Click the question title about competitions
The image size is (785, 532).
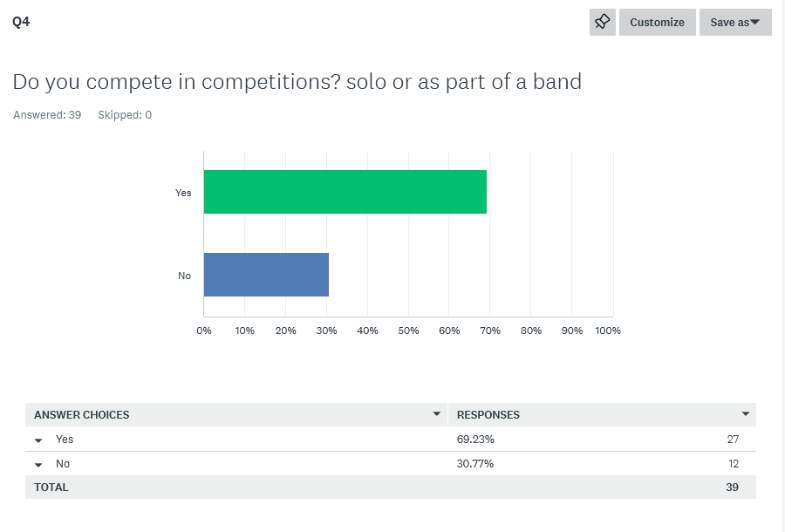pos(297,82)
